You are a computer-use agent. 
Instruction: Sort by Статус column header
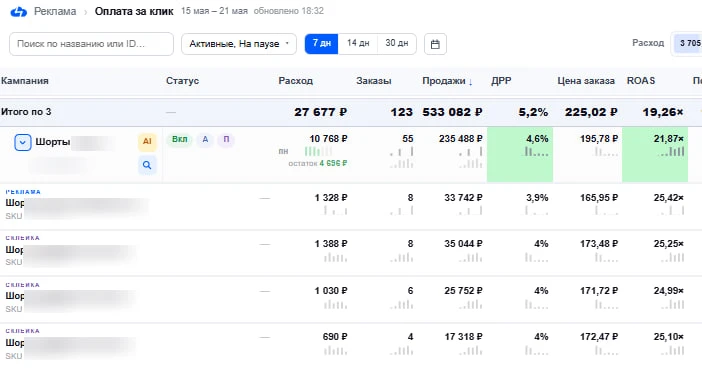coord(182,81)
